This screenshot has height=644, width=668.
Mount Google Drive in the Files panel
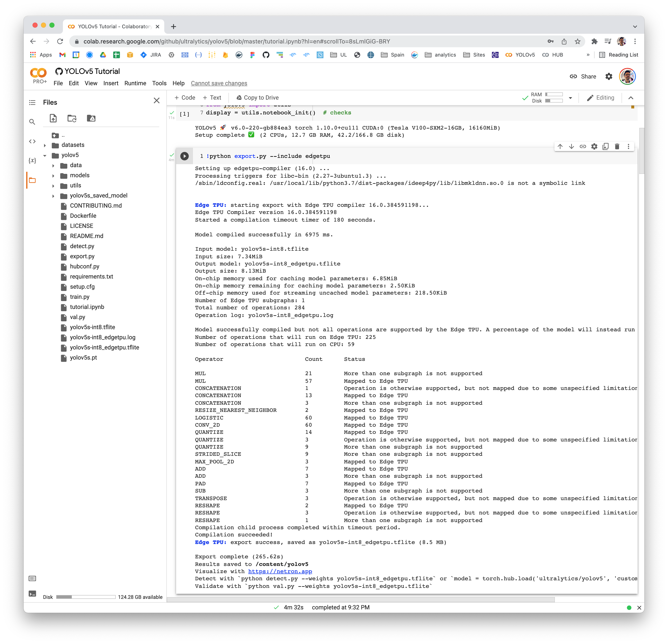91,118
